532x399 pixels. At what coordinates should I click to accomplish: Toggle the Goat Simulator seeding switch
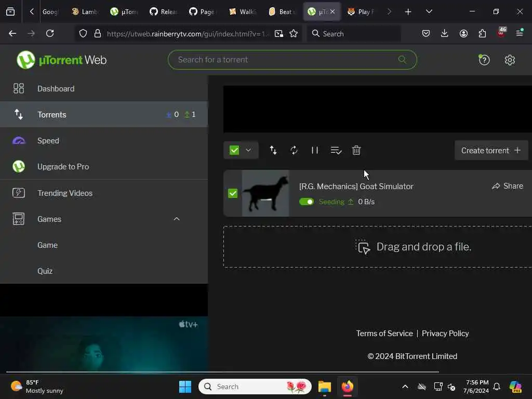click(x=307, y=202)
